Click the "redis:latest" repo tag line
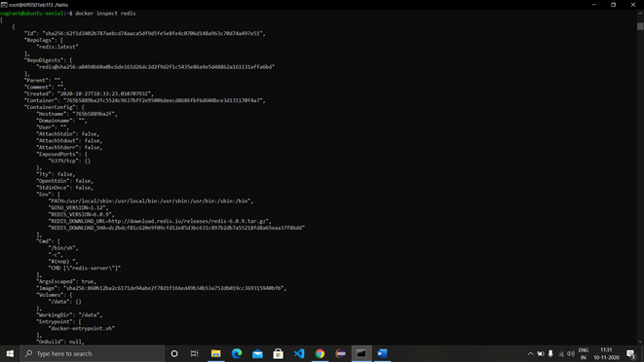The width and height of the screenshot is (644, 362). 57,47
